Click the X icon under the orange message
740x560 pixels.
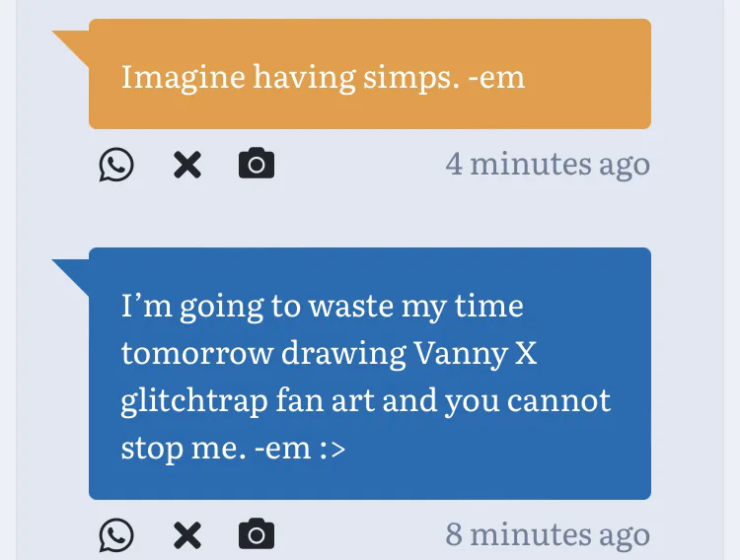[x=186, y=165]
